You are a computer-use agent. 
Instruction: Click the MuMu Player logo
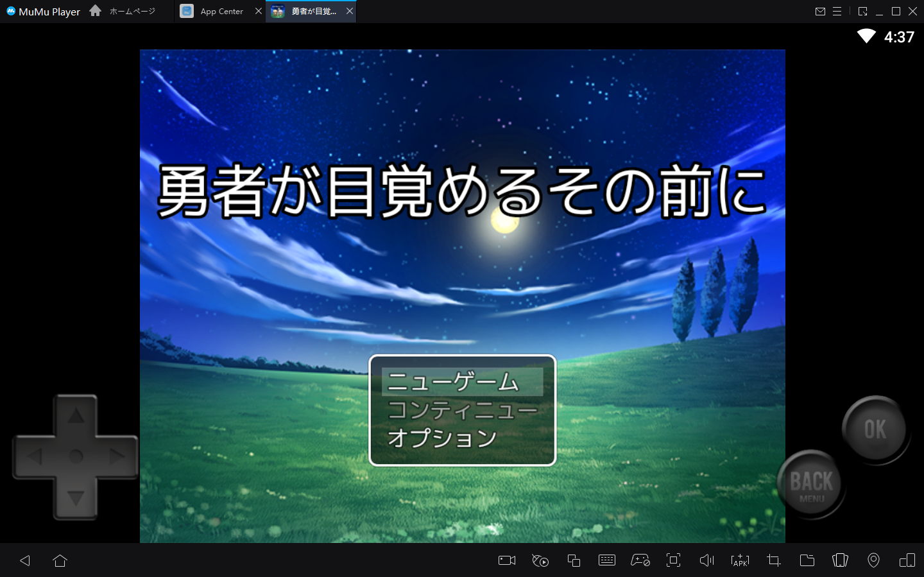pos(43,12)
